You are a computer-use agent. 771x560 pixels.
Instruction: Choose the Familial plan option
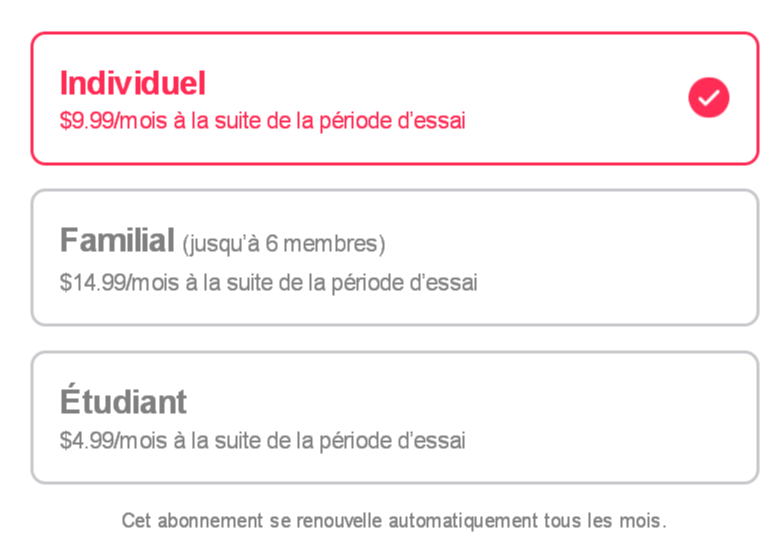(394, 258)
